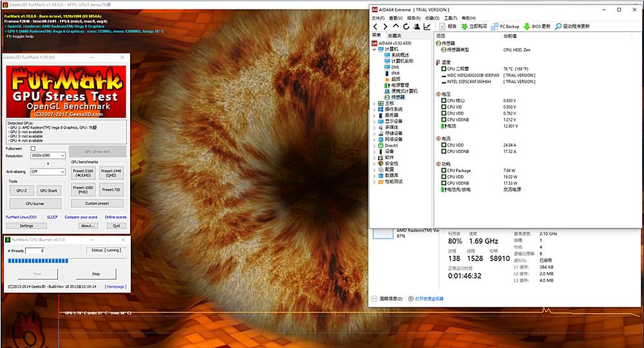The width and height of the screenshot is (644, 348).
Task: Go back with AIDA64 back arrow
Action: click(x=375, y=26)
